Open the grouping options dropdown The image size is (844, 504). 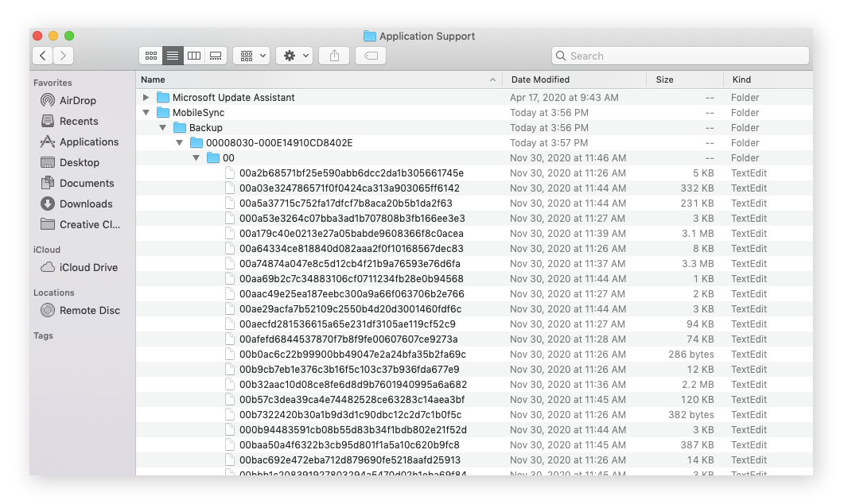[251, 56]
